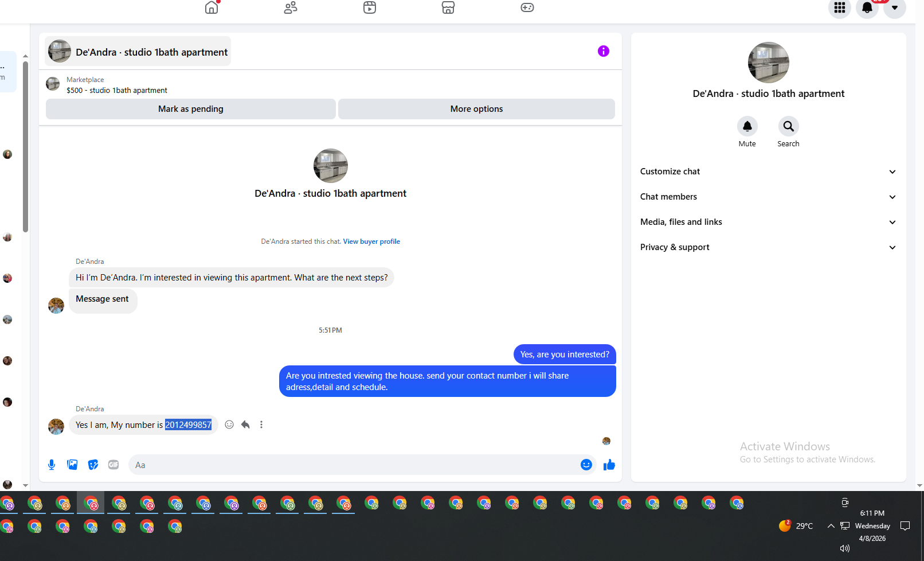Screen dimensions: 924x561
Task: Click chat list vertical scrollbar thumb
Action: (25, 146)
